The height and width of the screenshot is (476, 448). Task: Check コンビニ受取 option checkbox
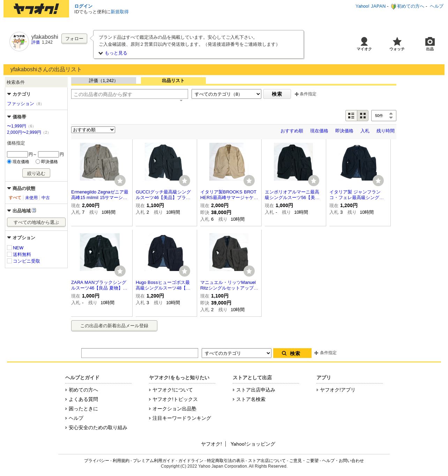9,261
